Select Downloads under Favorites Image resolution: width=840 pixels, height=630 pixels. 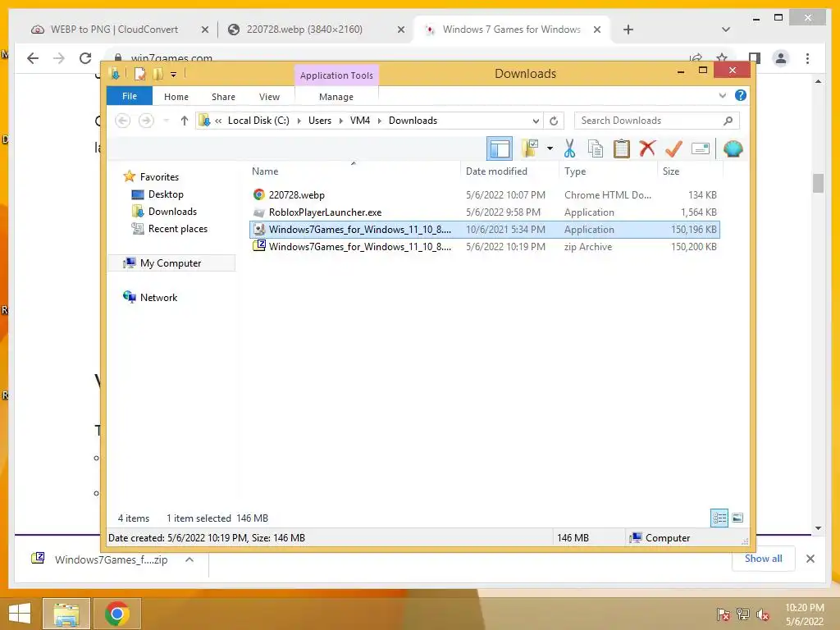click(x=164, y=212)
